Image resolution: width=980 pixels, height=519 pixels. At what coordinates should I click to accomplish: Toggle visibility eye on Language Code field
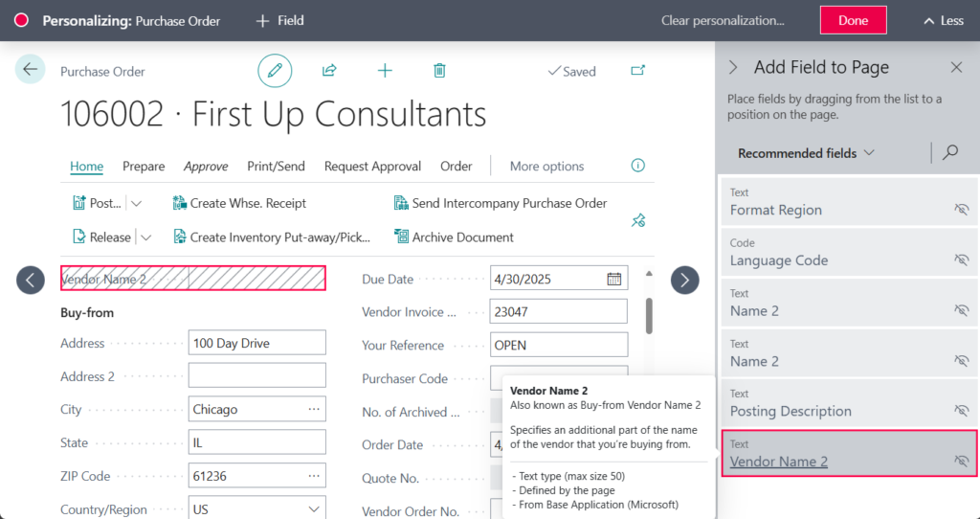tap(961, 259)
